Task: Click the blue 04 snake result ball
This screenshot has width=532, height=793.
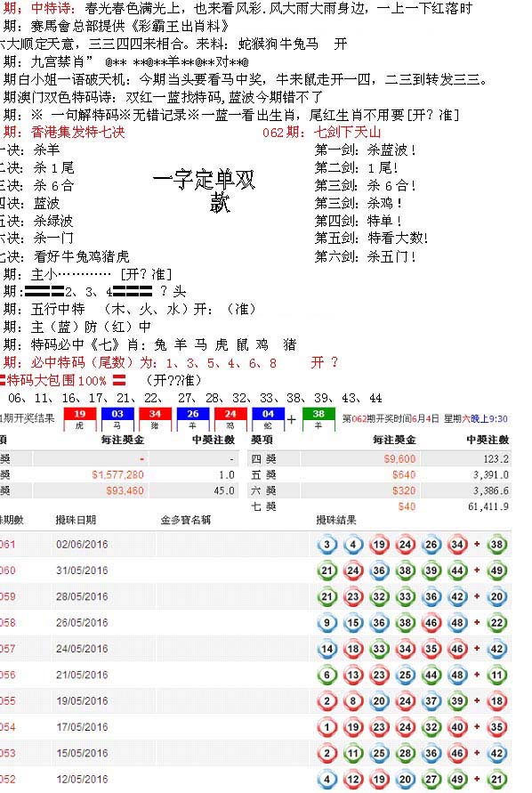Action: tap(268, 419)
